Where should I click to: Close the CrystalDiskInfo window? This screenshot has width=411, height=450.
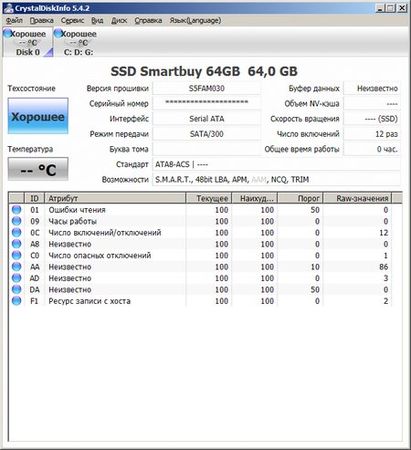pos(402,8)
